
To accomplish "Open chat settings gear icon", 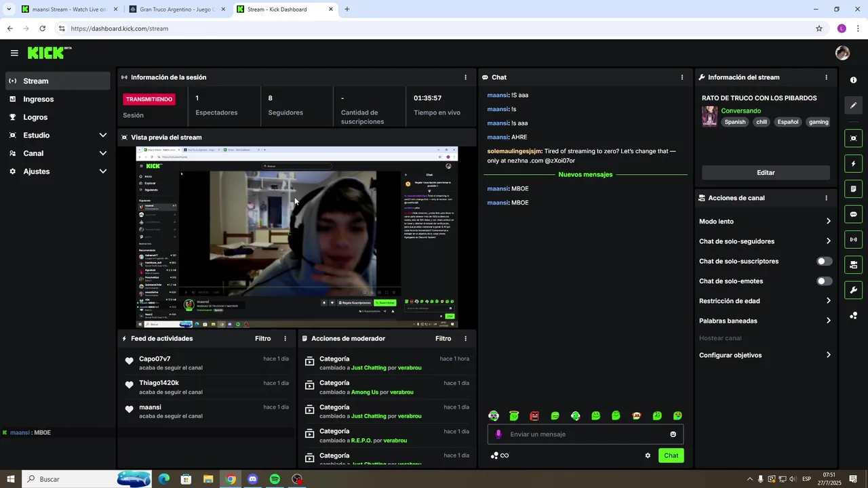I will point(648,455).
